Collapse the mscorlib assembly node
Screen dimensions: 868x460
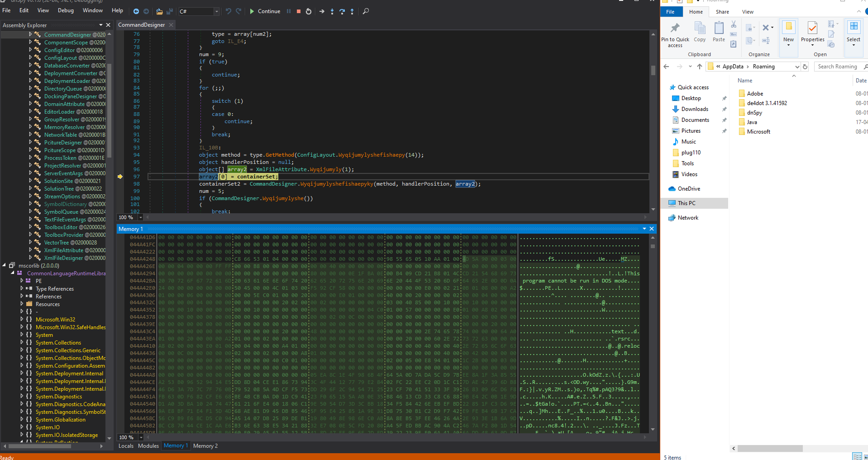click(4, 265)
